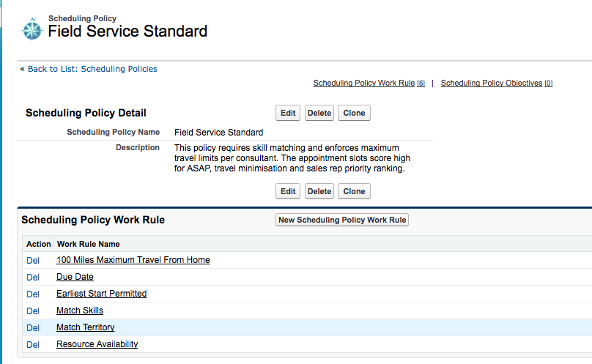Click the bottom Clone button below description
The height and width of the screenshot is (364, 592).
354,191
